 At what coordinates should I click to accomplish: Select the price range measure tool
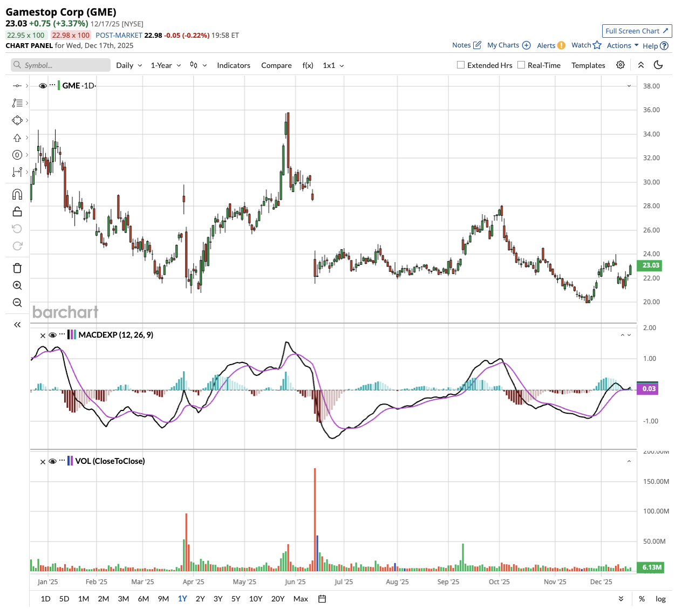click(17, 172)
